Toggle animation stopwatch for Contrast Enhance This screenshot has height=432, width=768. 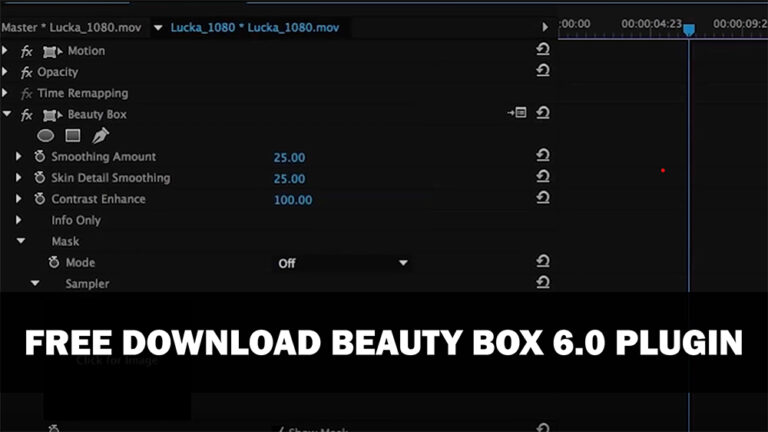[40, 199]
